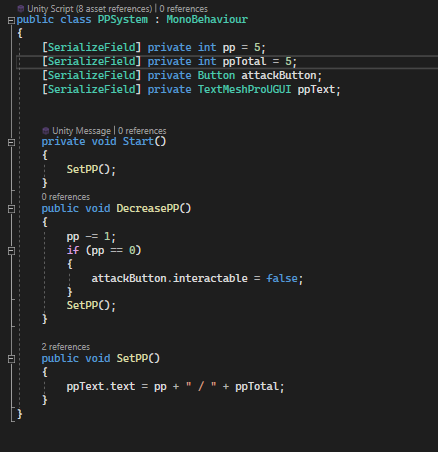Click '0 references' beside Unity Message

coord(142,131)
